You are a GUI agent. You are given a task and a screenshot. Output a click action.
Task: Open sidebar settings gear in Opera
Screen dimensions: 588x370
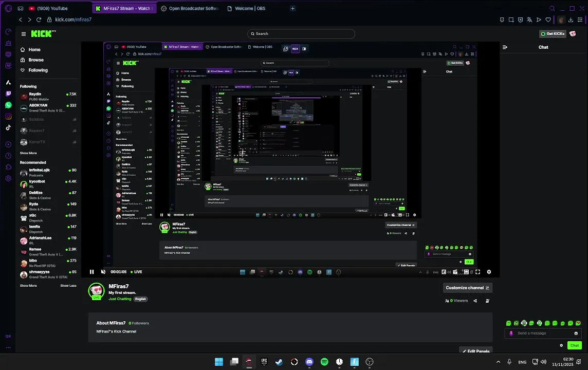8,178
